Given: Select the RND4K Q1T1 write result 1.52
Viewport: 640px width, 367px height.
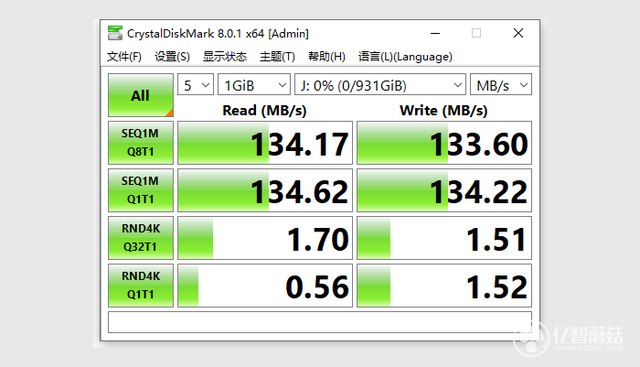Looking at the screenshot, I should coord(444,285).
